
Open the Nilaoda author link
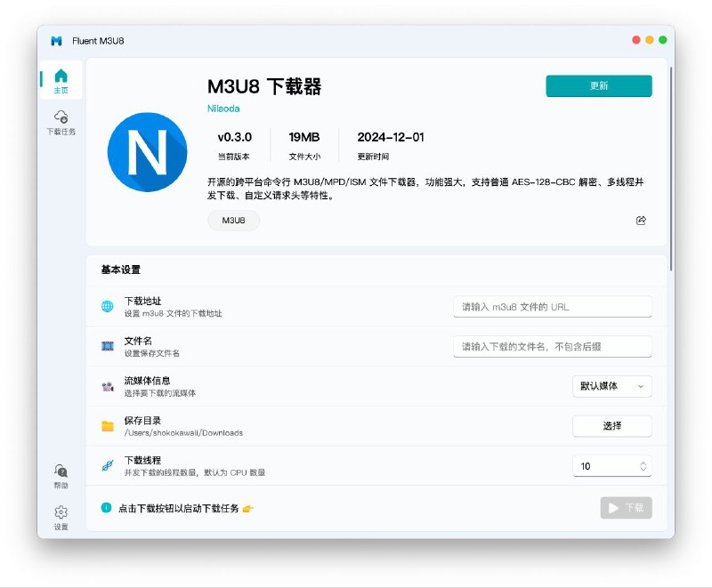tap(222, 108)
